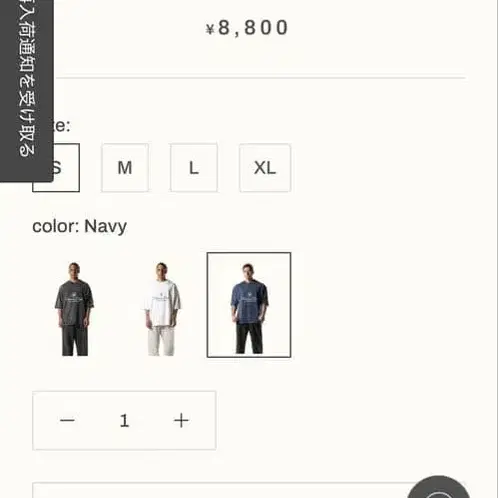The height and width of the screenshot is (498, 498).
Task: Decrease quantity with minus icon
Action: pos(67,420)
